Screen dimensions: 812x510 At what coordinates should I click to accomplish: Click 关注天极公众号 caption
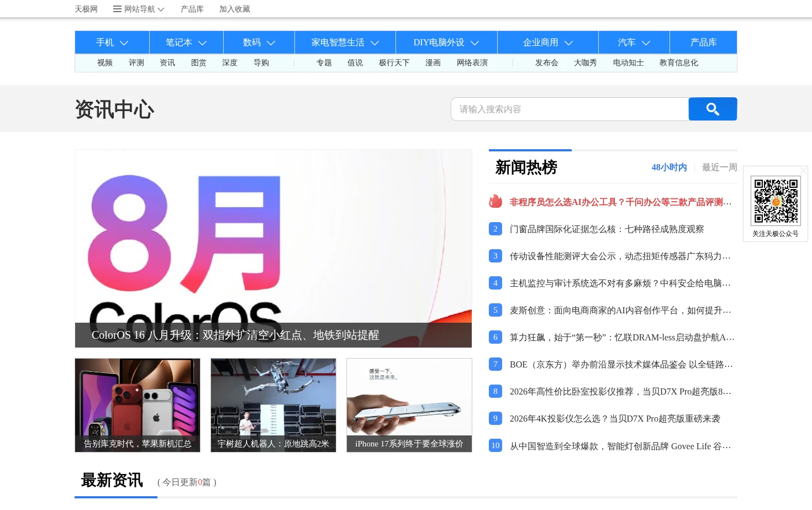(x=776, y=234)
